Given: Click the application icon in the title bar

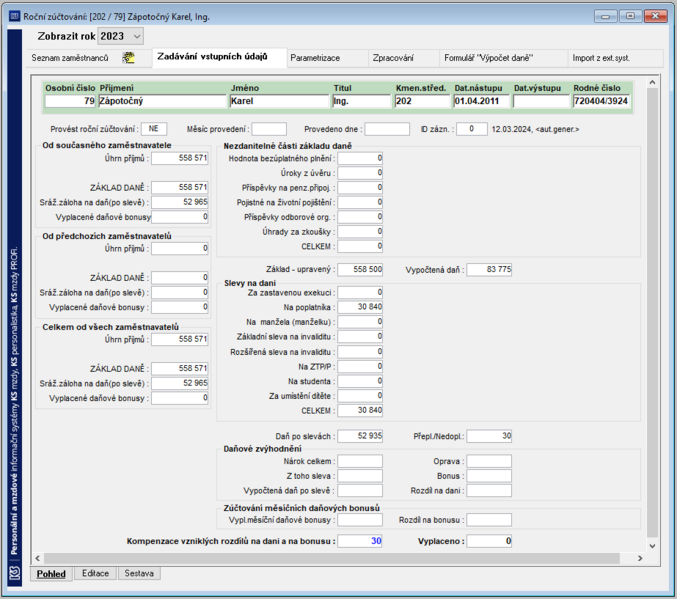Looking at the screenshot, I should 15,16.
